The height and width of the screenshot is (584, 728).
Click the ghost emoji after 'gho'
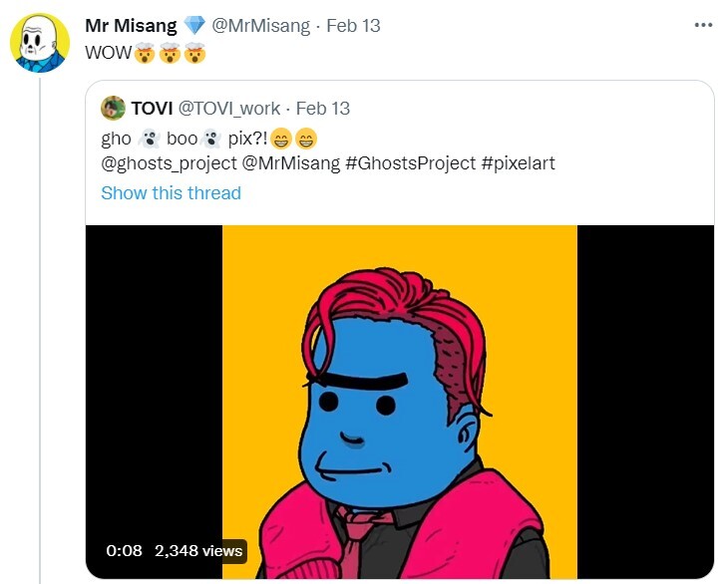coord(150,139)
